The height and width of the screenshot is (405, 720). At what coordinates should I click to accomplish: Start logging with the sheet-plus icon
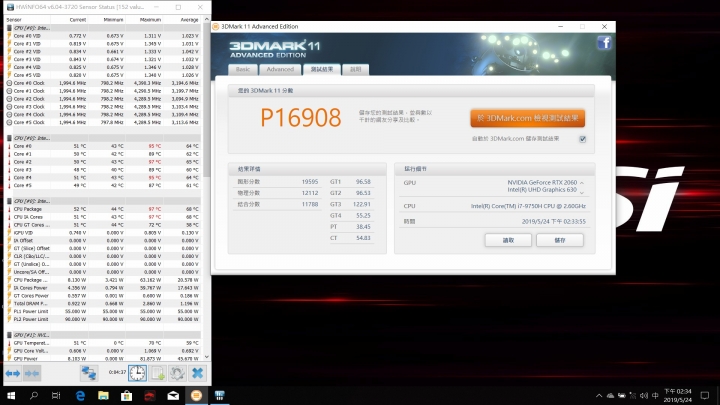(158, 373)
